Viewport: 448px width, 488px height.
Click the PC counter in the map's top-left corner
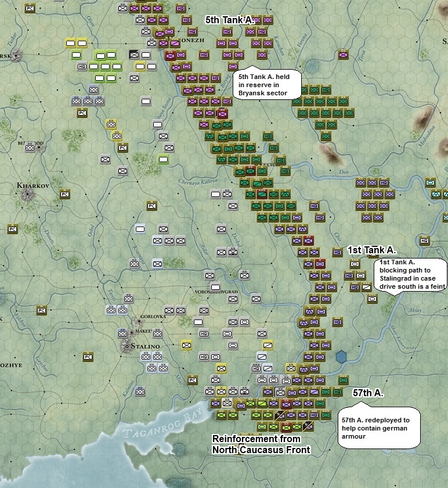(x=30, y=8)
